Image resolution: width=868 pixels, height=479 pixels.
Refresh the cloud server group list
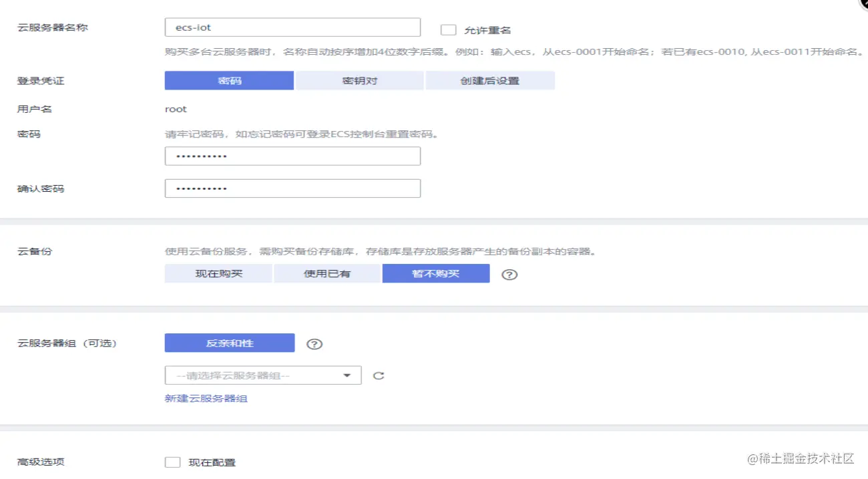coord(379,375)
